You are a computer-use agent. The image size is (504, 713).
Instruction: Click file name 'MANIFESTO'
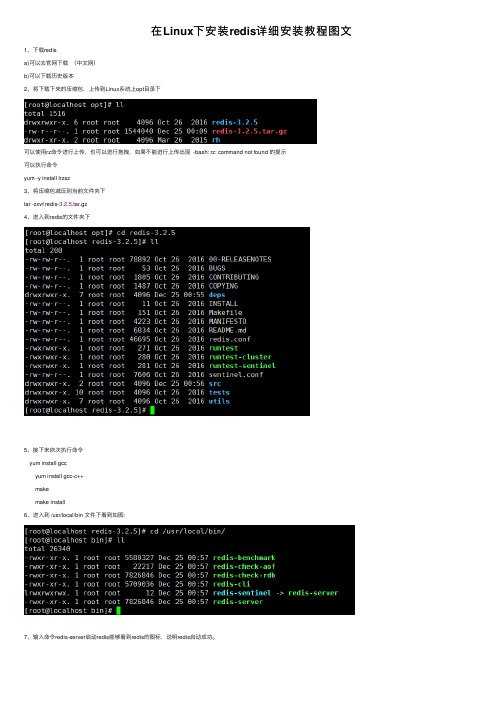(227, 321)
